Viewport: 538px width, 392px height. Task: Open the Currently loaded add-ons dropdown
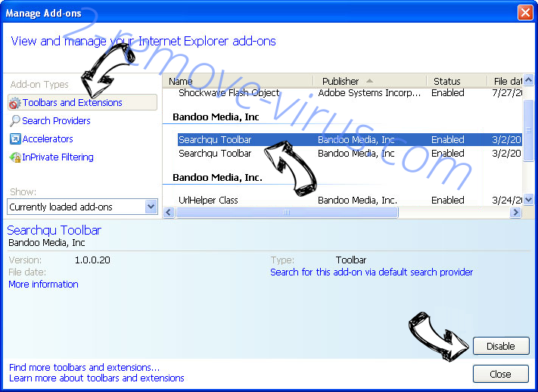pyautogui.click(x=82, y=207)
